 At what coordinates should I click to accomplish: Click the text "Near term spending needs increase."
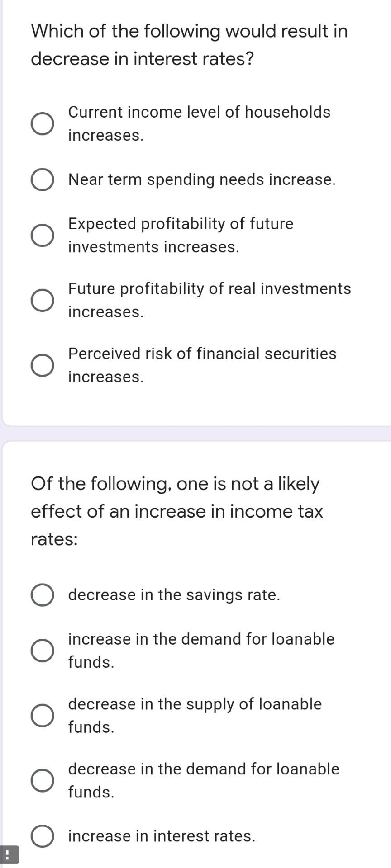pos(201,179)
